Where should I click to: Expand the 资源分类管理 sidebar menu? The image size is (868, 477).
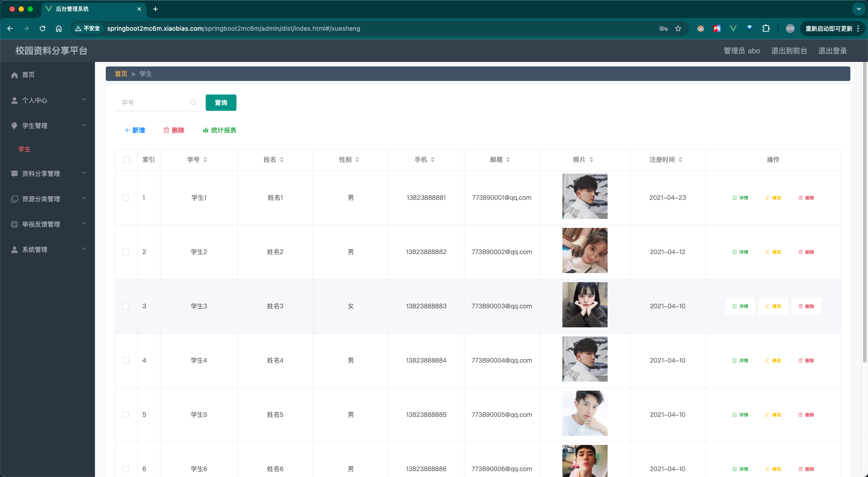[x=47, y=199]
